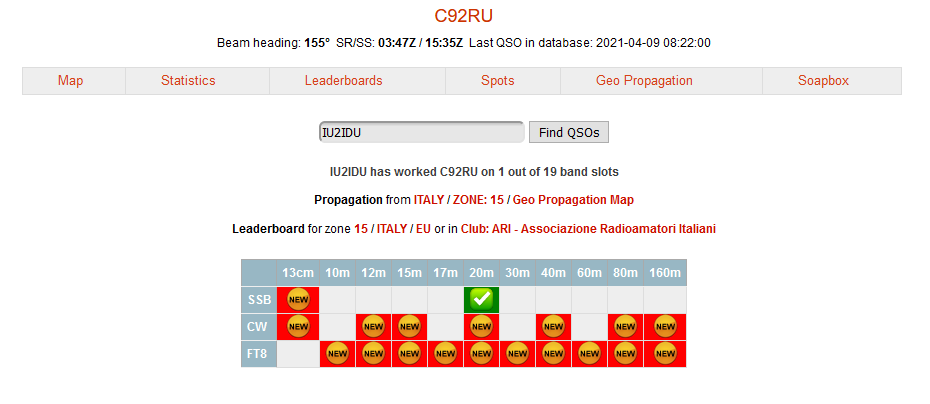Focus the callsign field containing IU2IDU
The width and height of the screenshot is (930, 404).
click(422, 132)
